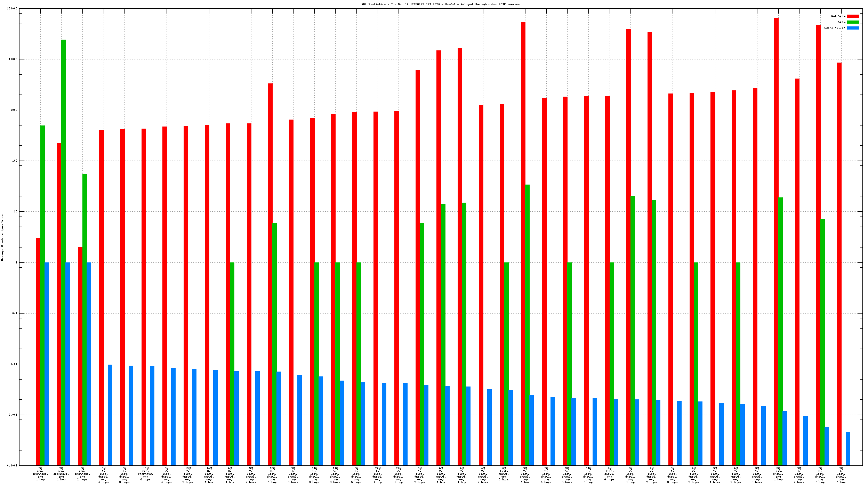Click the leftmost blue Score bar

click(47, 363)
